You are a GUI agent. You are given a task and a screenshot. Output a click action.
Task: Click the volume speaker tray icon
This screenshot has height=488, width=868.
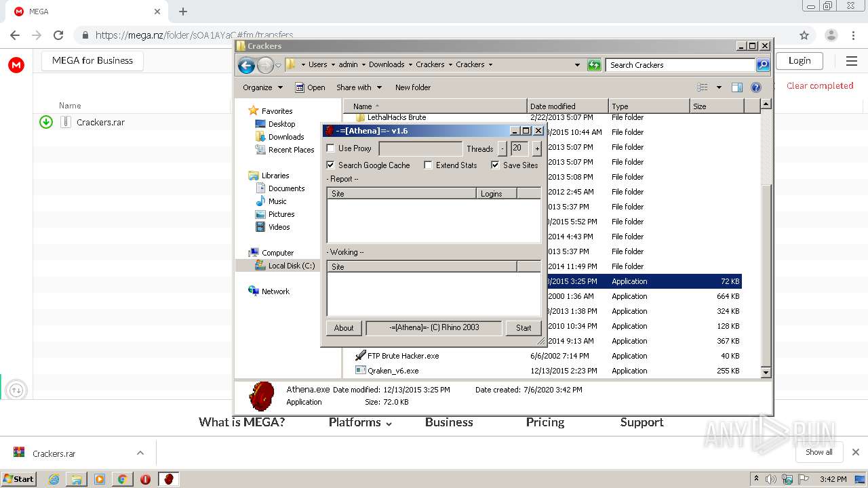pos(770,479)
